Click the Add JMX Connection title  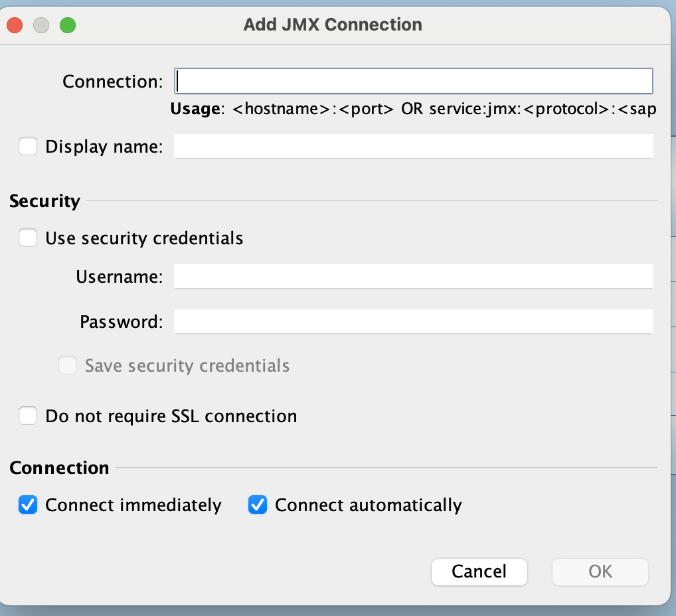pos(333,25)
